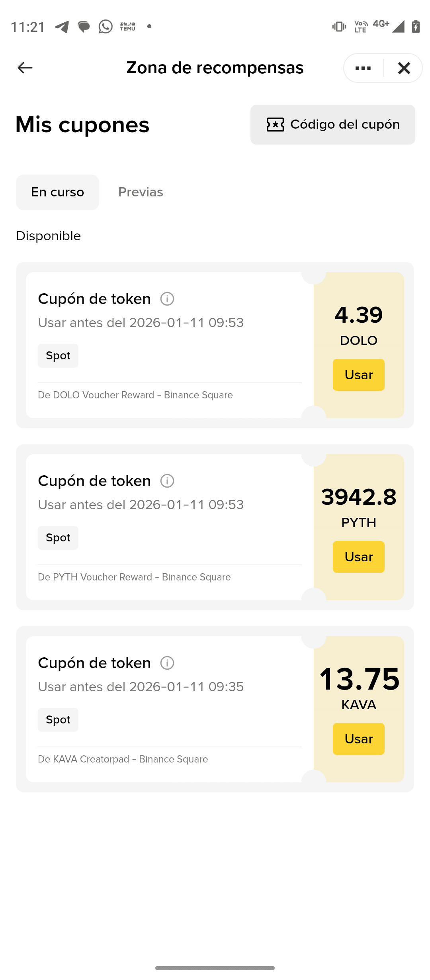Tap KAVA Creatorpad source text
The height and width of the screenshot is (980, 430).
[123, 759]
